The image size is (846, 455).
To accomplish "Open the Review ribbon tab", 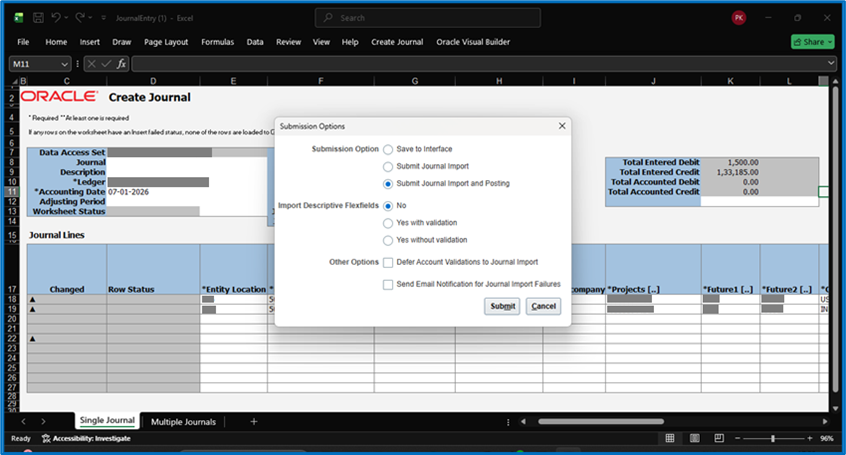I will coord(289,42).
